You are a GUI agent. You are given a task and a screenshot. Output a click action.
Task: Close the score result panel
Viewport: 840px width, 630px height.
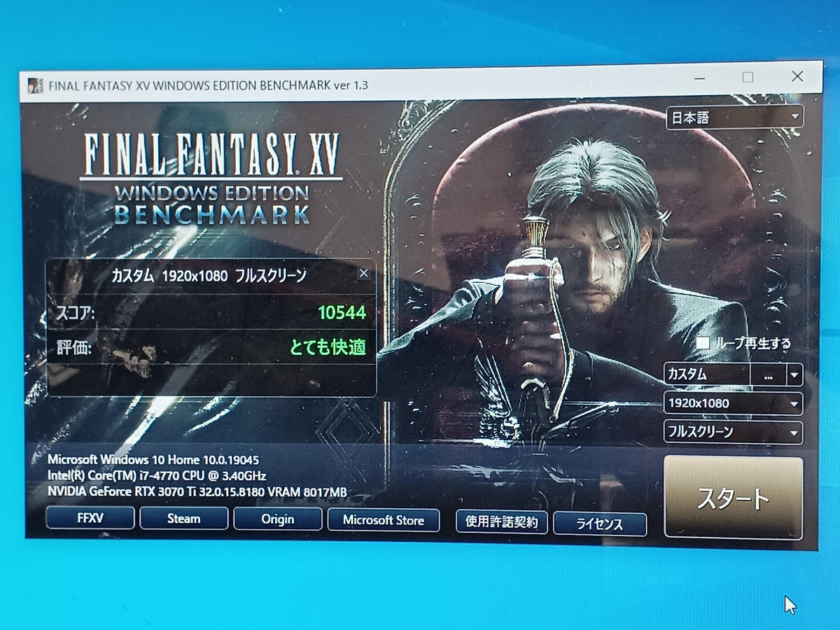click(363, 273)
